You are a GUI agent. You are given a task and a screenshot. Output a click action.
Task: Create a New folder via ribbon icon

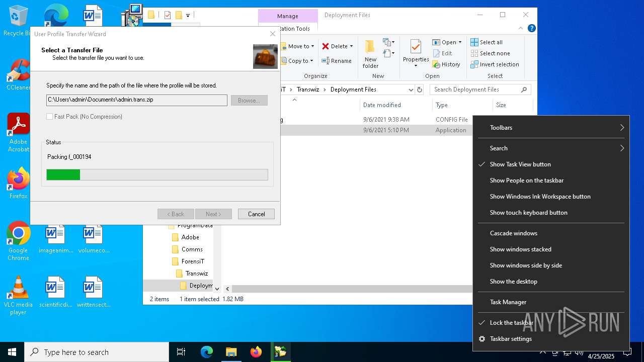(x=370, y=47)
